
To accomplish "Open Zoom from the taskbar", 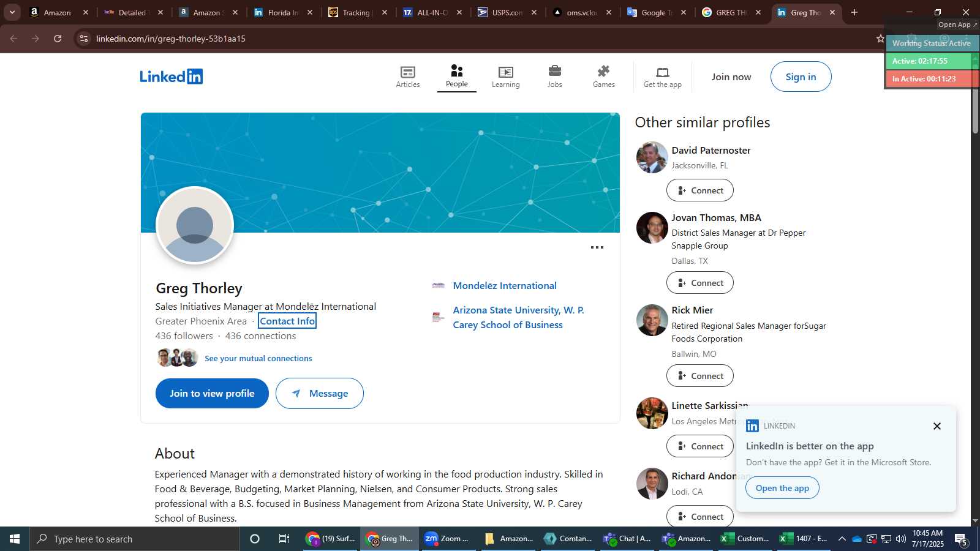I will coord(448,539).
